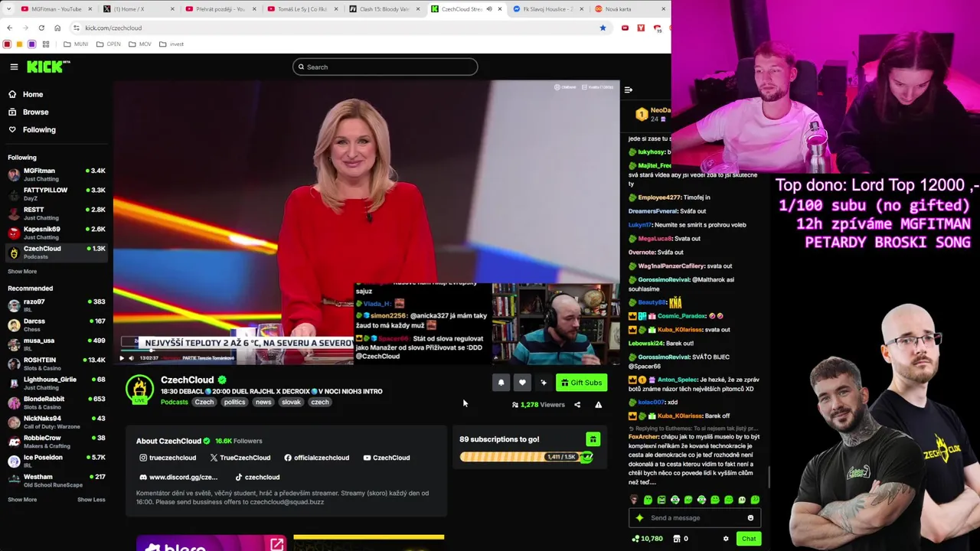Open invest bookmarks folder
The height and width of the screenshot is (551, 980).
pos(171,44)
